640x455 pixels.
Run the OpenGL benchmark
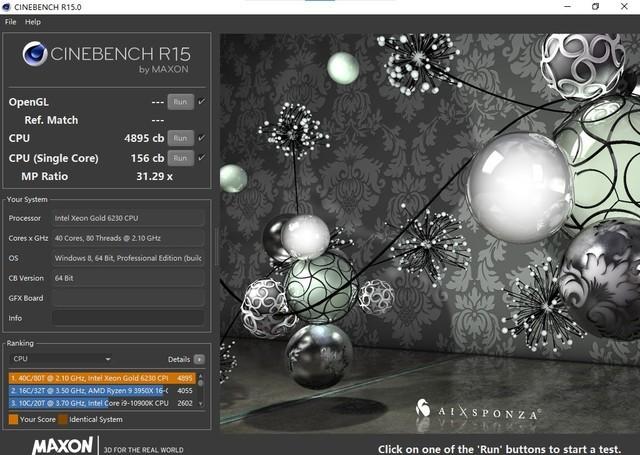(x=180, y=102)
